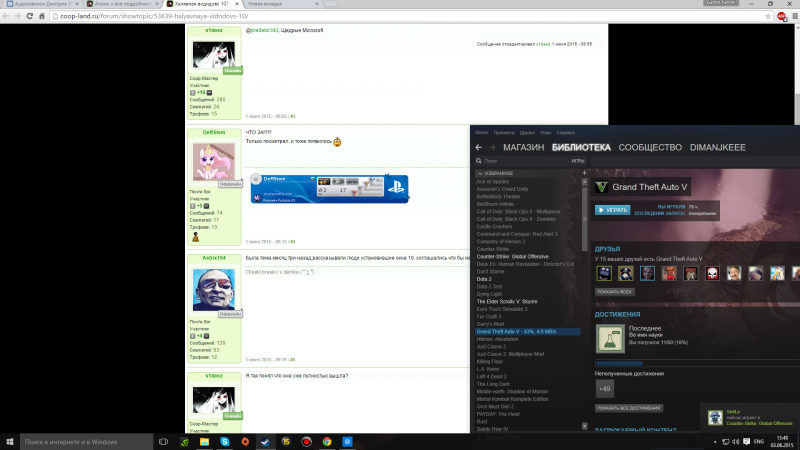Click the browser home icon

tap(42, 16)
